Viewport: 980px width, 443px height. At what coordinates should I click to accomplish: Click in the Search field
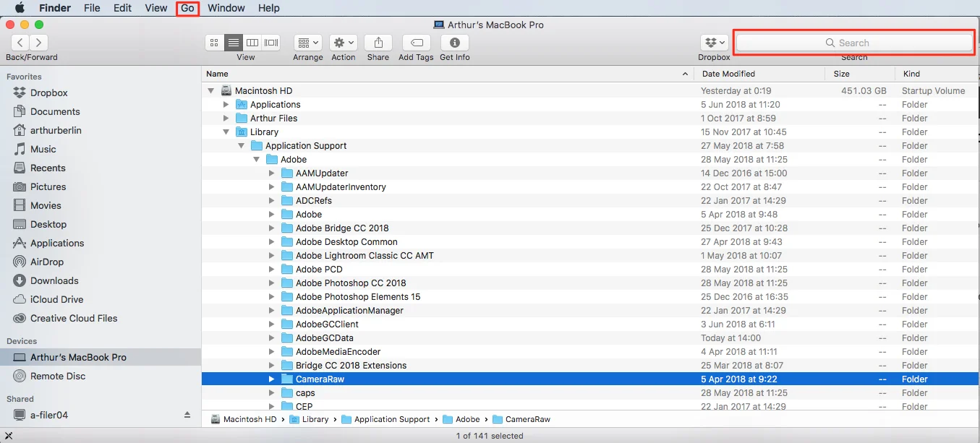click(854, 43)
